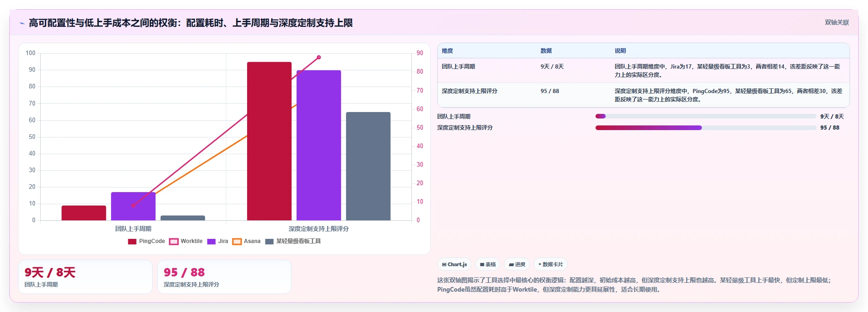Click the 深度定制支持上限评分 progress bar

pyautogui.click(x=706, y=128)
